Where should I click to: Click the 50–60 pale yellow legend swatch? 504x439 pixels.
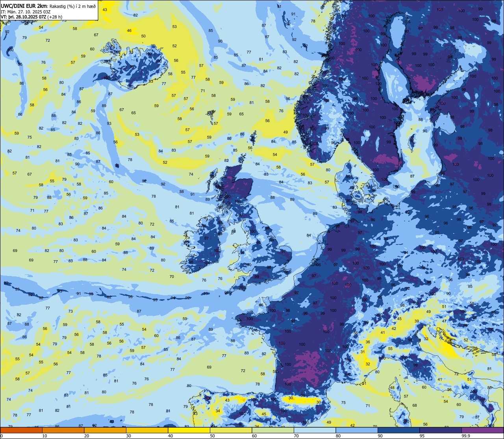pos(231,430)
